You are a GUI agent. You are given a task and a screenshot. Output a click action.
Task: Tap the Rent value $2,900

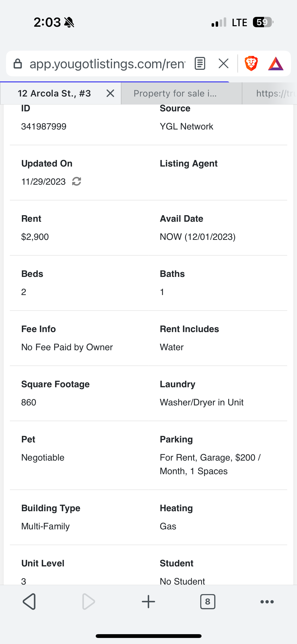coord(35,237)
